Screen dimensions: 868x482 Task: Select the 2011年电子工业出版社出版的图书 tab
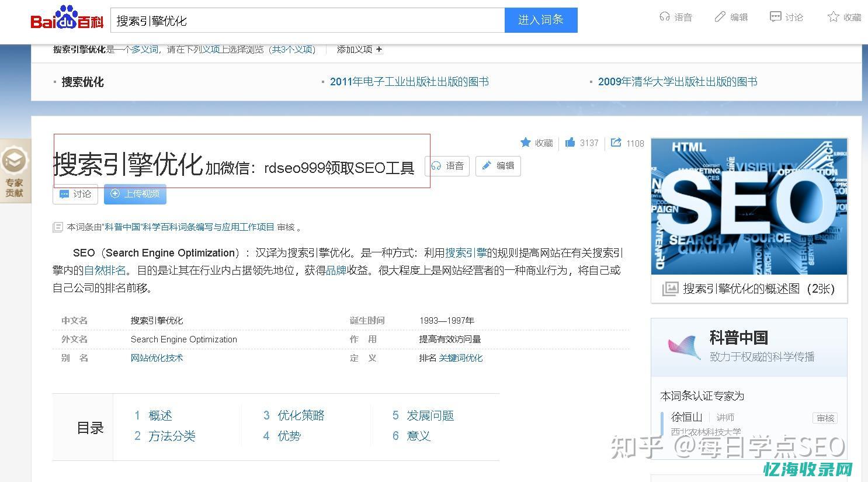409,82
